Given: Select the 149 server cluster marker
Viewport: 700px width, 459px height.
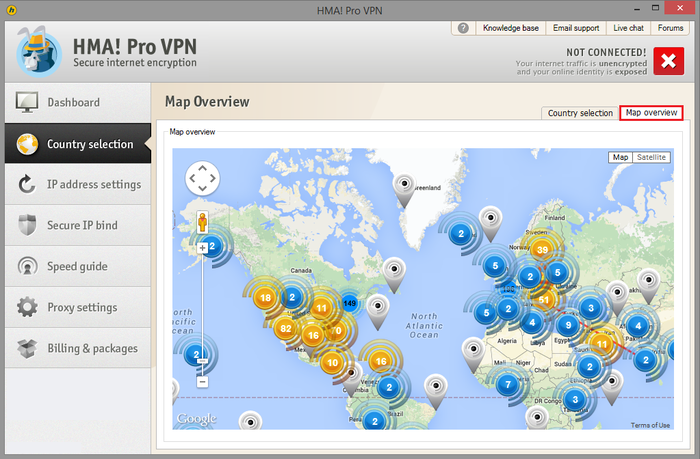Looking at the screenshot, I should point(350,304).
